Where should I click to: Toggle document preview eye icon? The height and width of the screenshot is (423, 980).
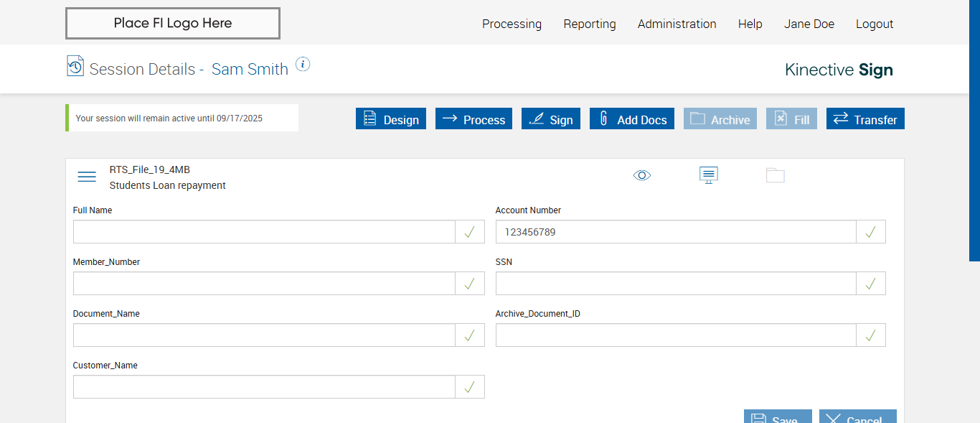[642, 175]
